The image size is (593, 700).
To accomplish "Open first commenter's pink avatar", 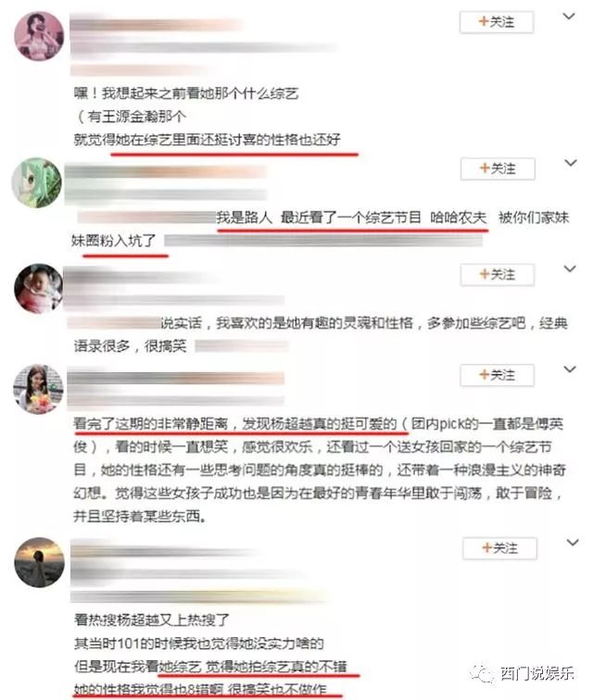I will (39, 36).
